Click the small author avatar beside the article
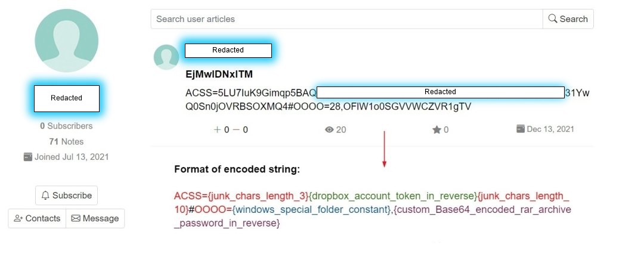Viewport: 644px width, 254px height. 166,57
